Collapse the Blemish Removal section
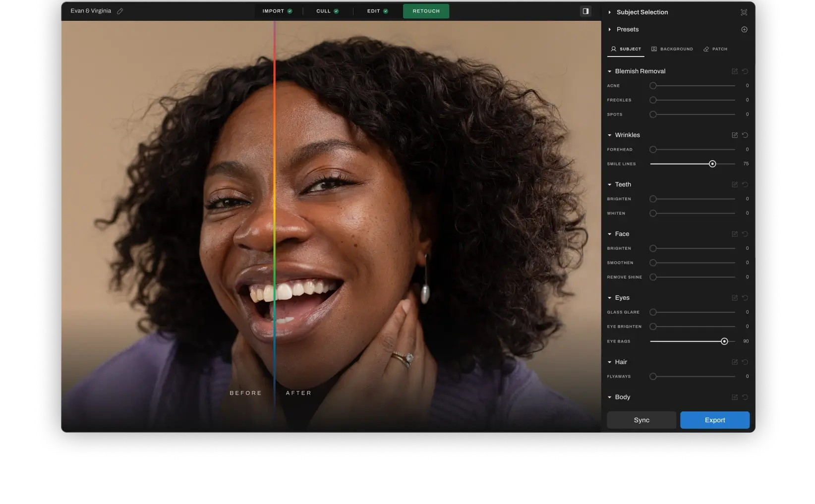This screenshot has height=504, width=815. (610, 71)
